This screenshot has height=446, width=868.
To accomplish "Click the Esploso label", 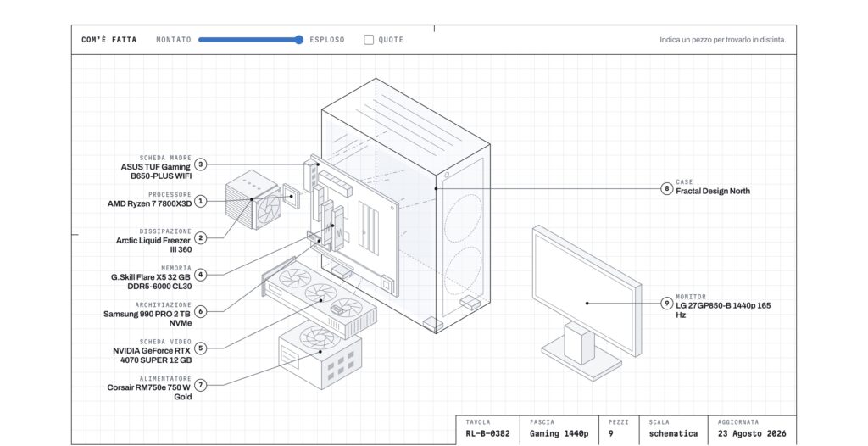I will [x=327, y=40].
